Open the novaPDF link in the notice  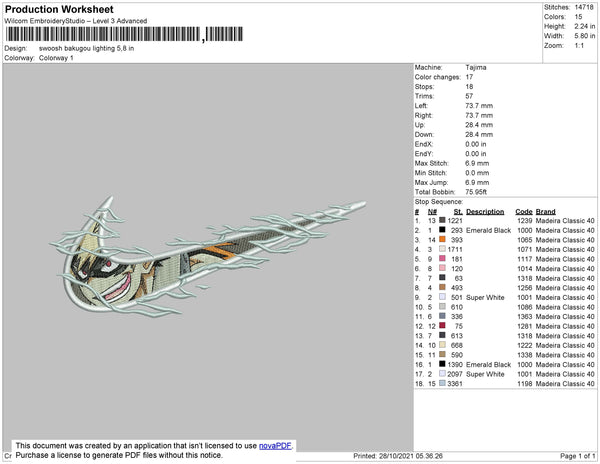pos(275,446)
